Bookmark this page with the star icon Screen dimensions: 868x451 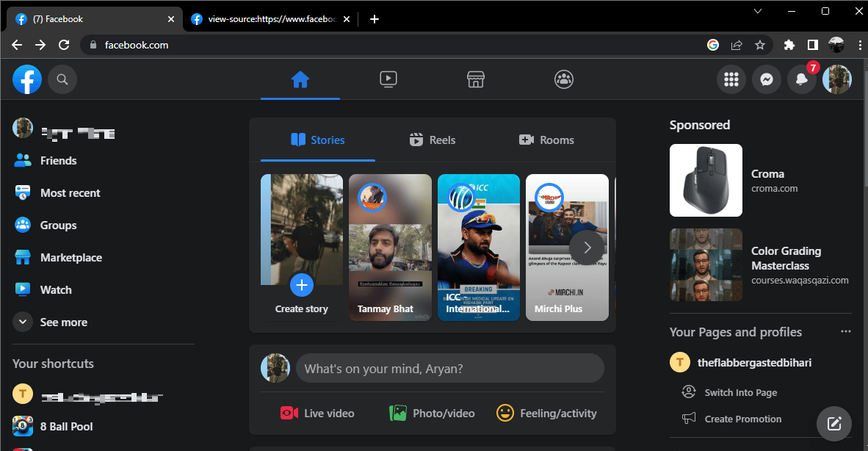click(760, 46)
